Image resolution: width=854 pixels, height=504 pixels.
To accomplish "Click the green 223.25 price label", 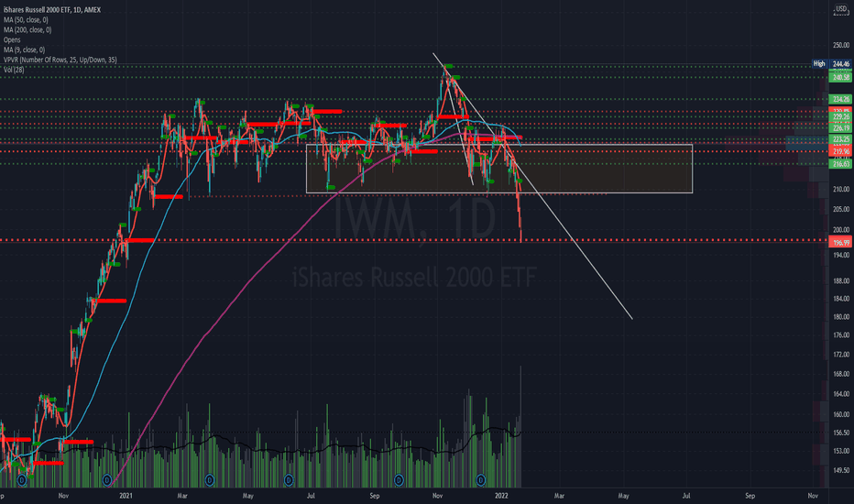I will click(x=840, y=139).
